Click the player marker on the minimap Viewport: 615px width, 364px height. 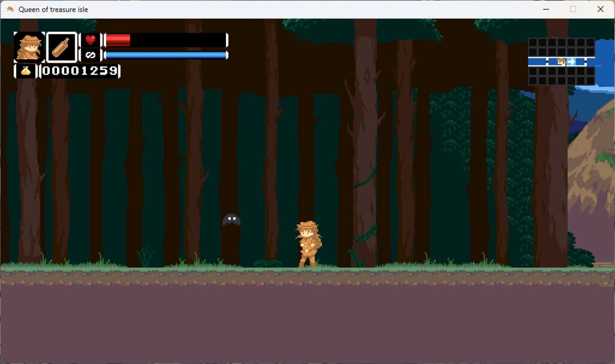coord(561,62)
